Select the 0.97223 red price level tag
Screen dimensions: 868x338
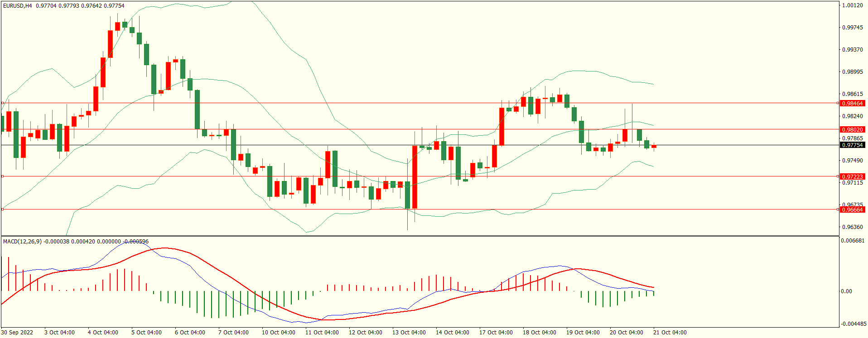tap(852, 177)
